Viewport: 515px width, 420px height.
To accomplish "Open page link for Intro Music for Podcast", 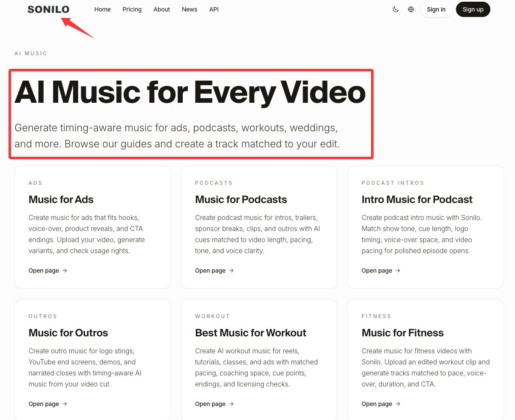I will pyautogui.click(x=381, y=271).
